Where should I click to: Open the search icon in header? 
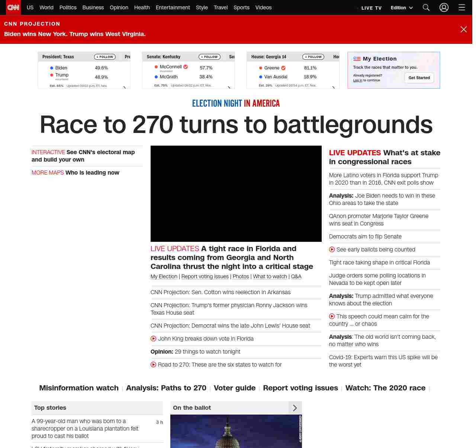point(426,7)
